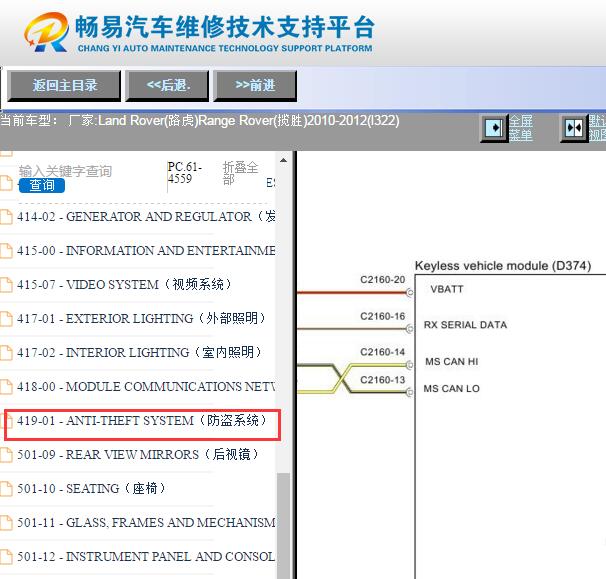Image resolution: width=606 pixels, height=579 pixels.
Task: Open 417-02 Interior Lighting section
Action: click(140, 353)
